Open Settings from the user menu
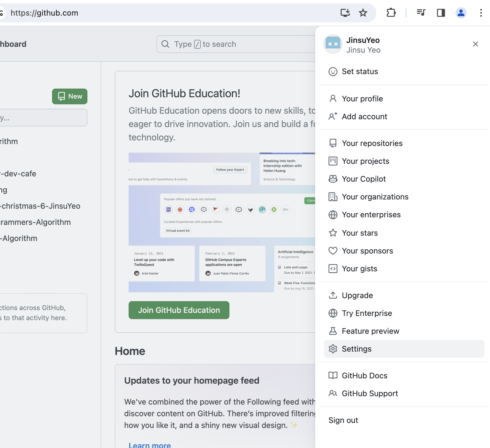Screen dimensions: 490x448 [404, 349]
